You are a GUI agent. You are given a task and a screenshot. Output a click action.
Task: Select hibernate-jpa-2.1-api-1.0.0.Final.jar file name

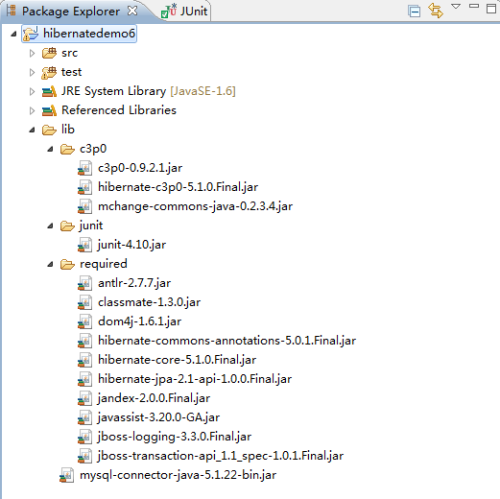195,379
